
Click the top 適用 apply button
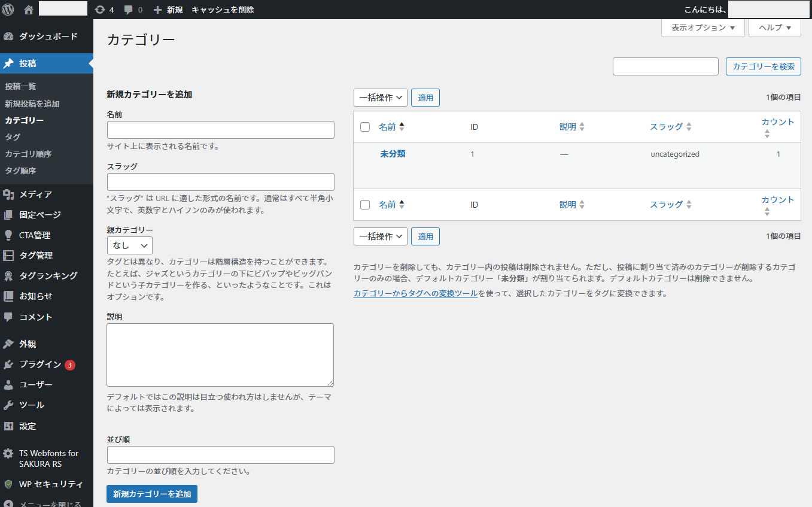pyautogui.click(x=425, y=98)
